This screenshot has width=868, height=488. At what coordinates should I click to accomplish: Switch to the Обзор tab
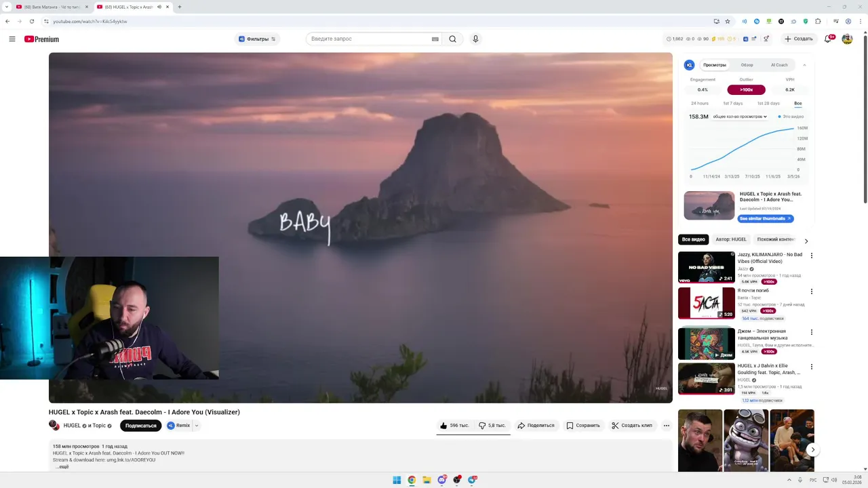747,65
